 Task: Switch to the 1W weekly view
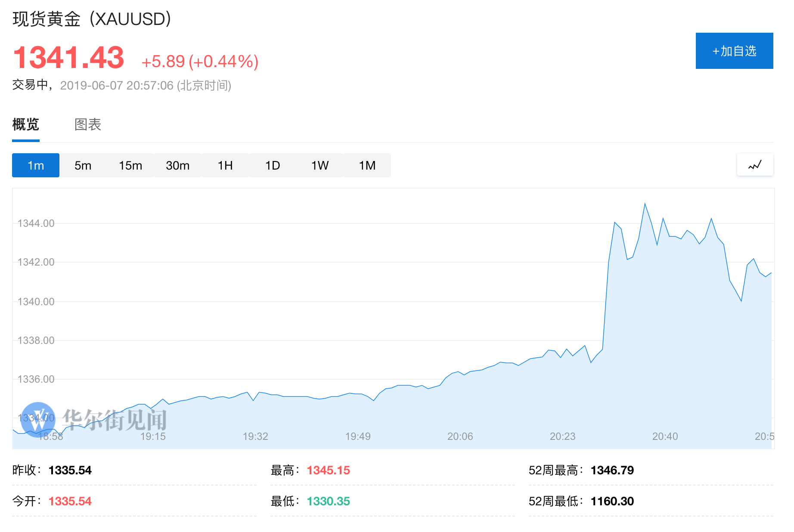pyautogui.click(x=320, y=165)
